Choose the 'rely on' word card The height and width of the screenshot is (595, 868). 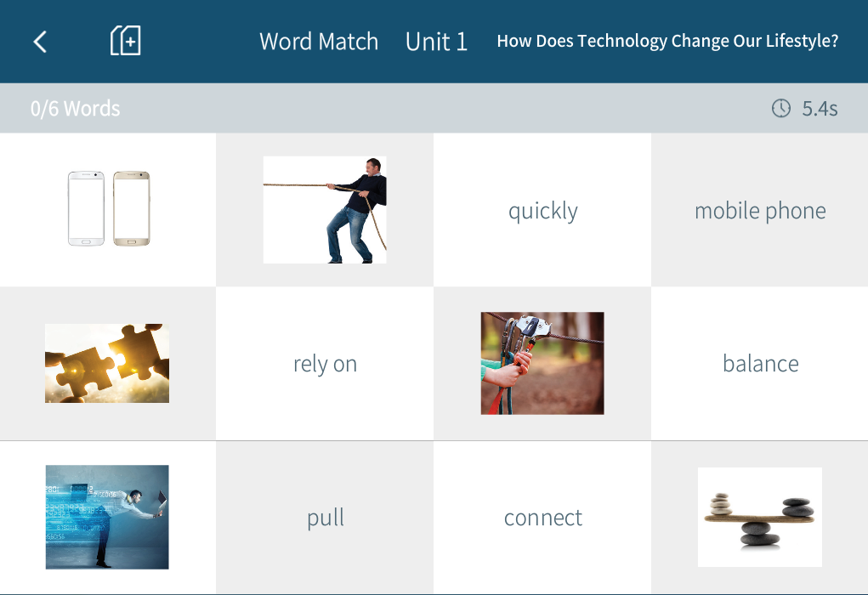325,364
